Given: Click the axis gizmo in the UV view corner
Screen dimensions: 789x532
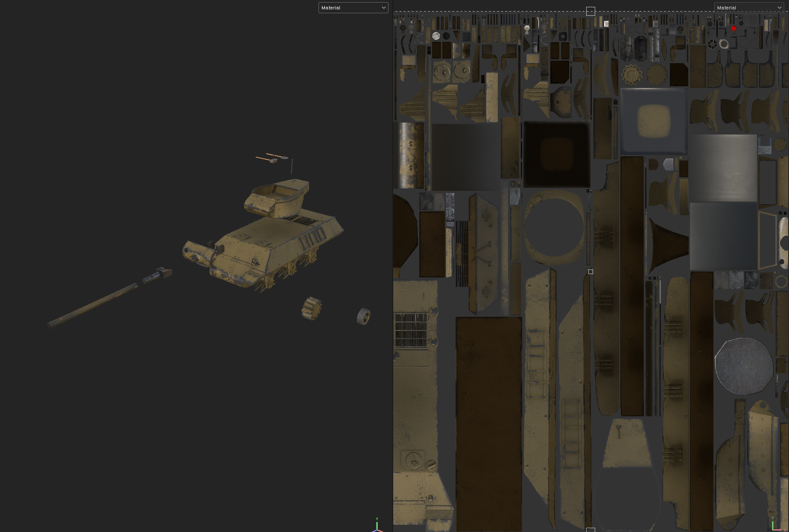Looking at the screenshot, I should click(x=777, y=524).
